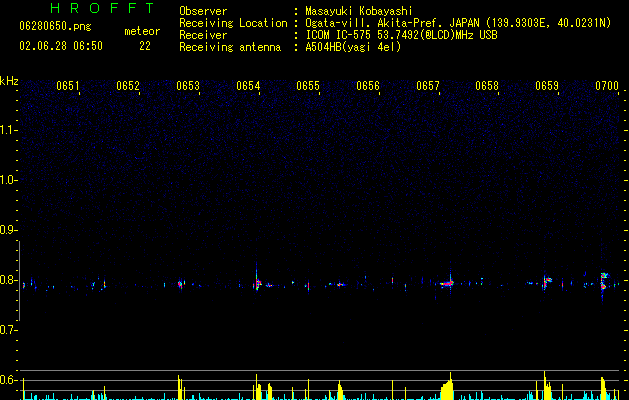Viewport: 629px width, 400px height.
Task: Click the 0654 time marker
Action: [248, 86]
